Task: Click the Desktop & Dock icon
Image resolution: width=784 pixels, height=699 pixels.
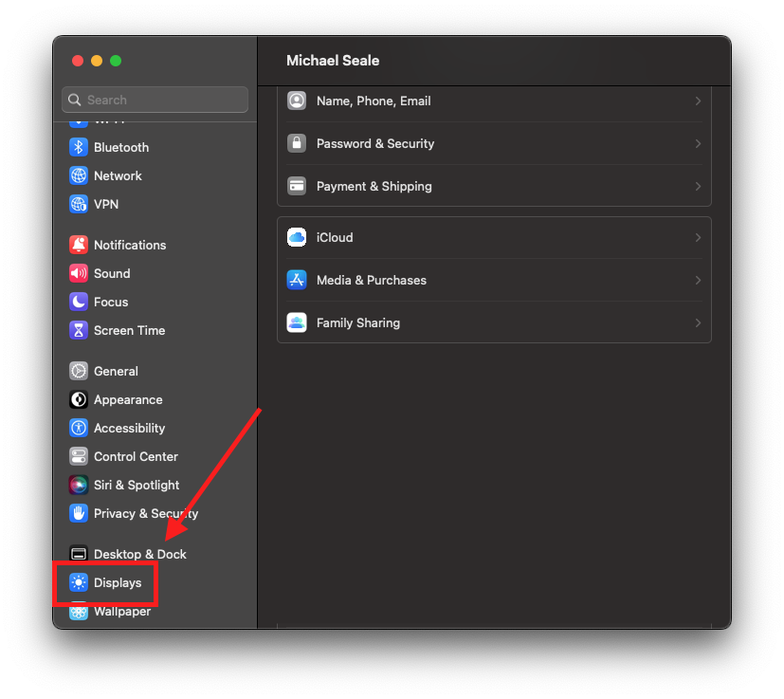Action: coord(79,554)
